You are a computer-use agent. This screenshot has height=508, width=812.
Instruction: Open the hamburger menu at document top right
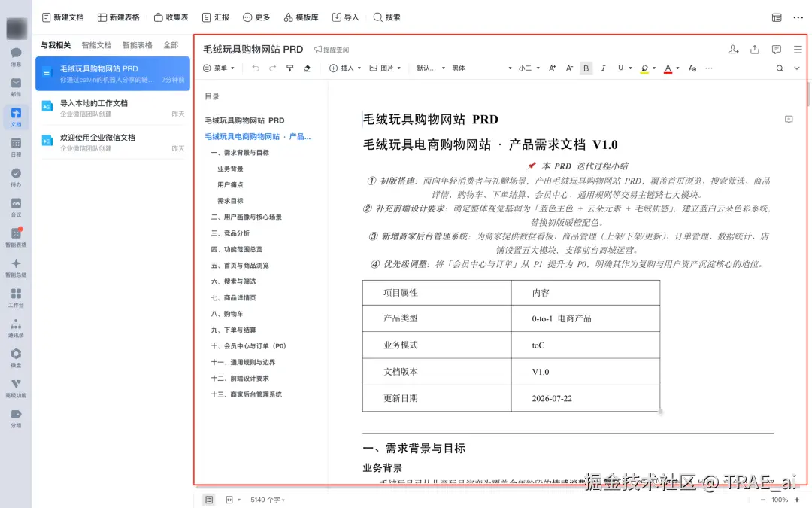(x=798, y=50)
